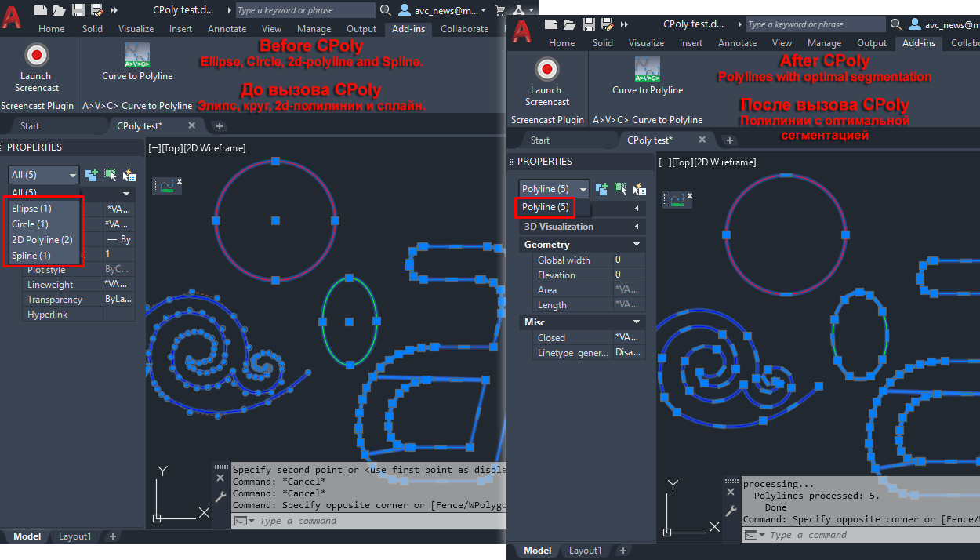Open Visualize ribbon tab in After window

[646, 43]
